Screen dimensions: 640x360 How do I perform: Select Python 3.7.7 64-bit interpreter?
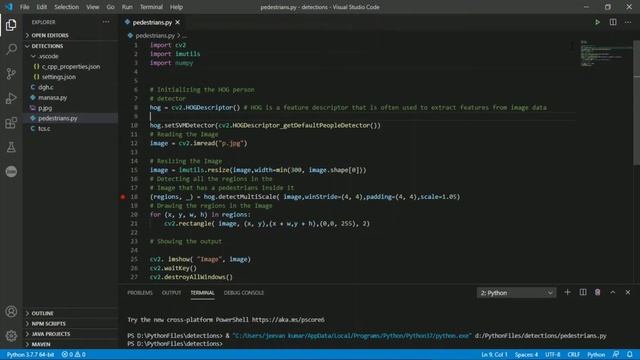[30, 354]
